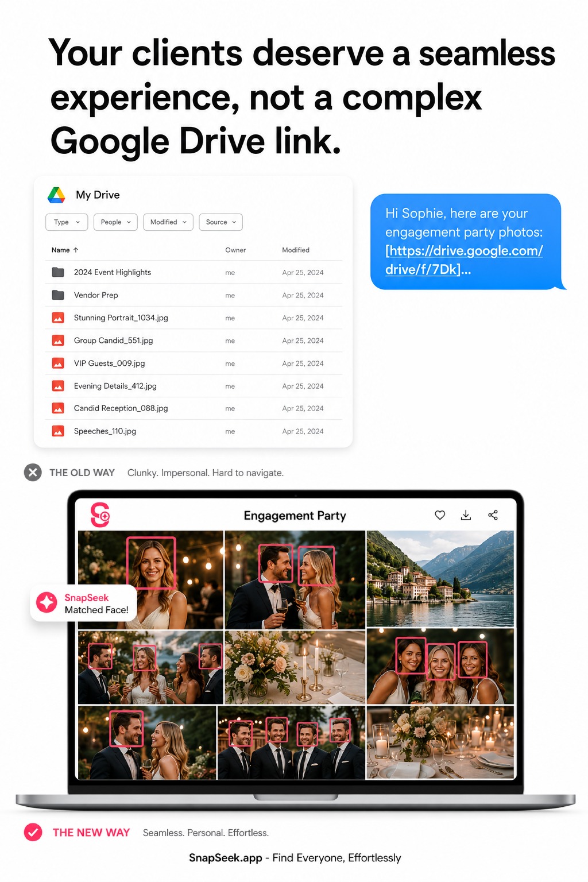Open the Type filter dropdown

click(67, 222)
